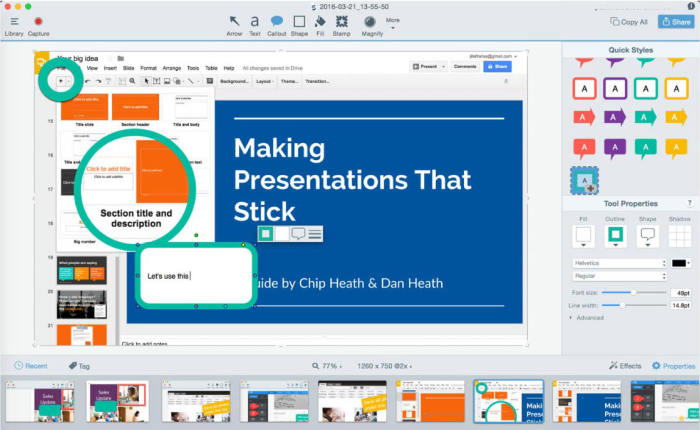Open the Fill color dropdown
This screenshot has height=430, width=700.
point(583,237)
